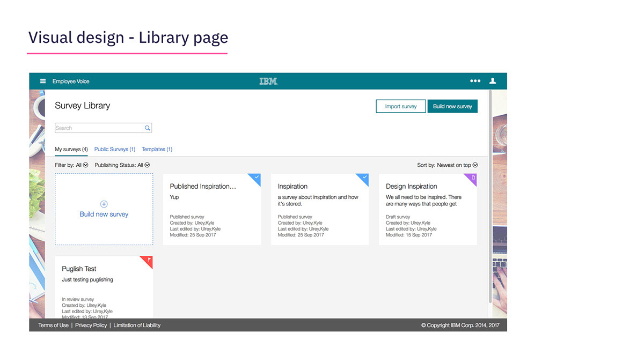Click the blue checkmark badge on Inspiration card
The height and width of the screenshot is (362, 644).
363,180
